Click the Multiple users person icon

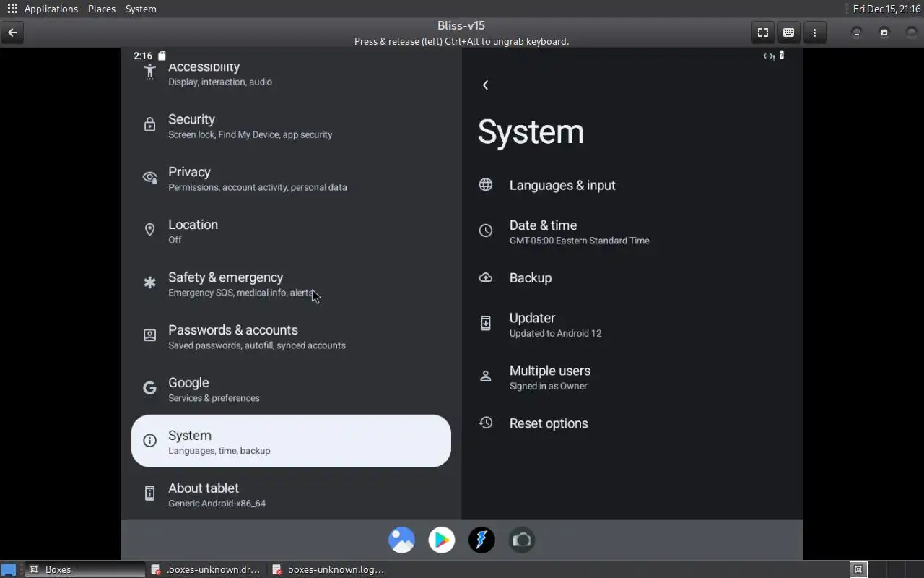point(486,376)
